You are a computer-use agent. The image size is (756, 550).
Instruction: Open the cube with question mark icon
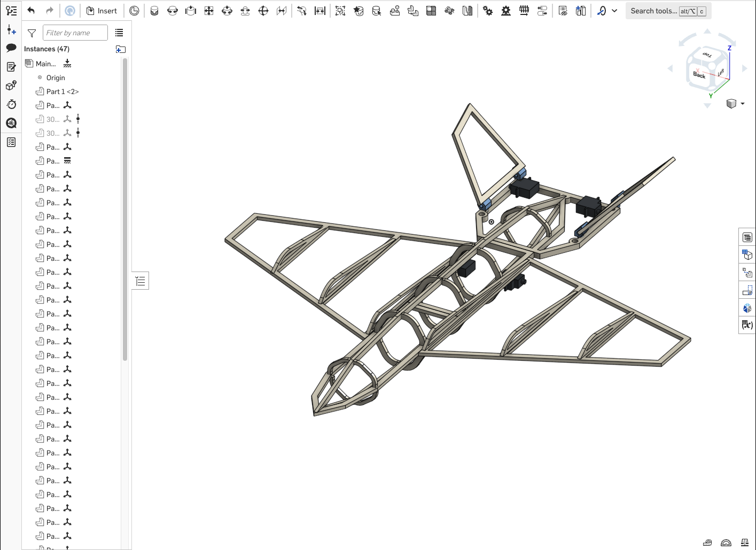click(11, 85)
